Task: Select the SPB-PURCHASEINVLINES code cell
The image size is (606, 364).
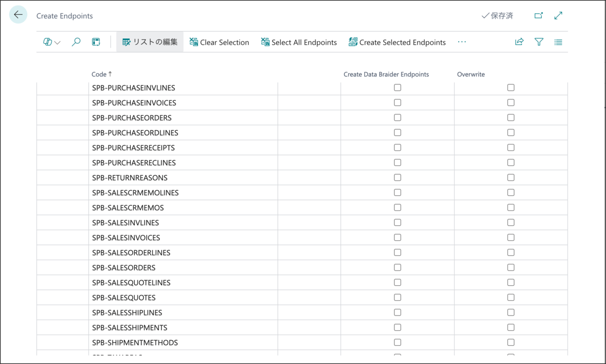Action: point(183,88)
